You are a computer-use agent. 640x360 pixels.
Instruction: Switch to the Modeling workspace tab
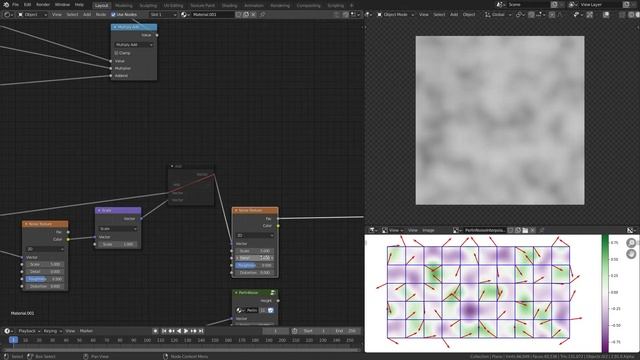124,6
